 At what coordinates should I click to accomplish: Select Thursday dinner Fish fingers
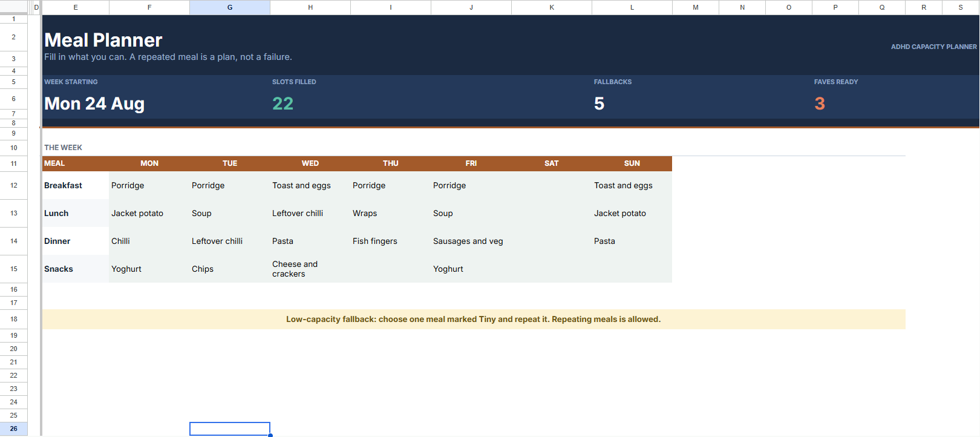(x=391, y=241)
